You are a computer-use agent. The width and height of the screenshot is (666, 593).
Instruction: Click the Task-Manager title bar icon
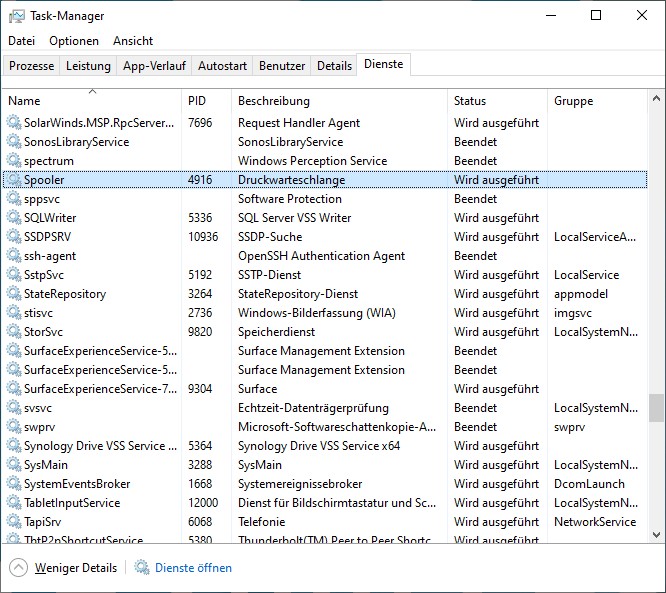click(17, 16)
